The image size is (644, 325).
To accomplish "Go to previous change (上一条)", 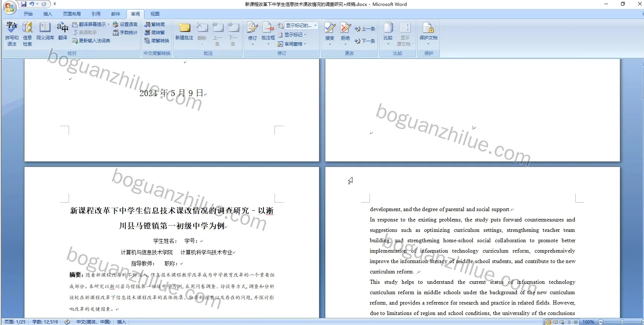I will [x=365, y=29].
